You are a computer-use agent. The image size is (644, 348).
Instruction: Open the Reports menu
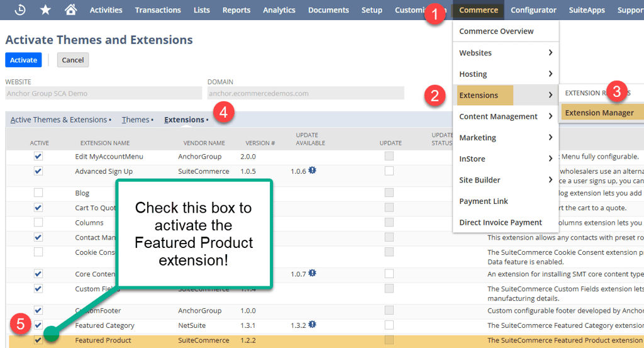point(236,10)
